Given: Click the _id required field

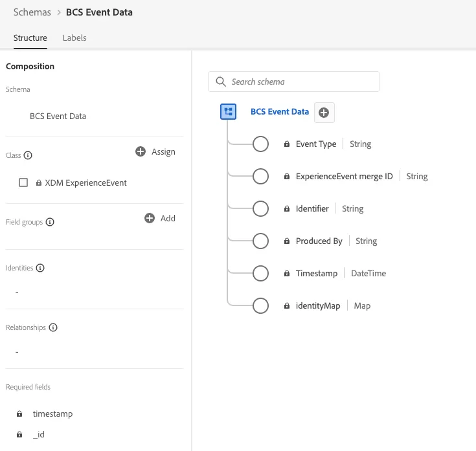Looking at the screenshot, I should [x=39, y=435].
